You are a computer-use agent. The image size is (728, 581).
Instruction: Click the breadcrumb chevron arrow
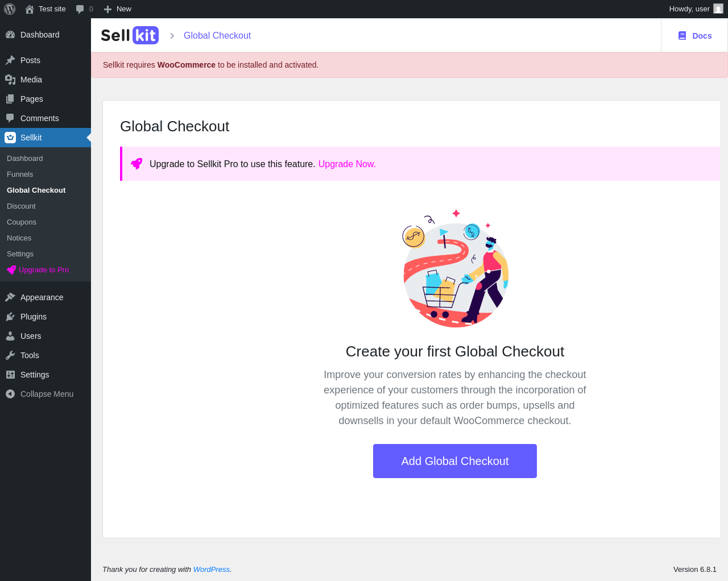(x=172, y=36)
